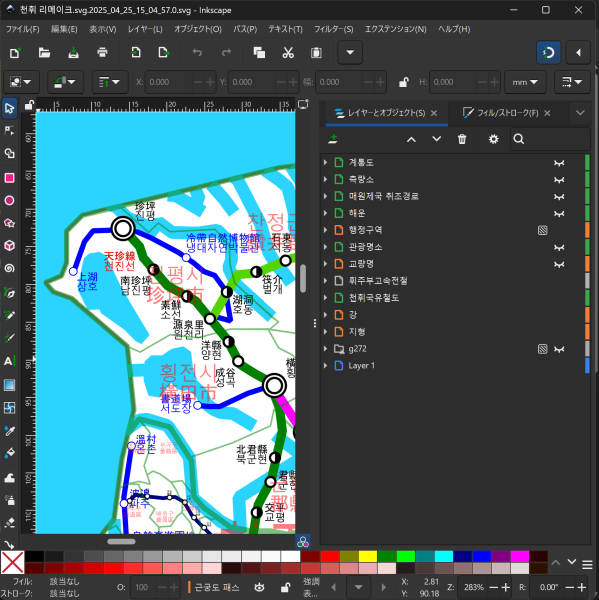Create a new document
Viewport: 599px width, 600px height.
[15, 52]
